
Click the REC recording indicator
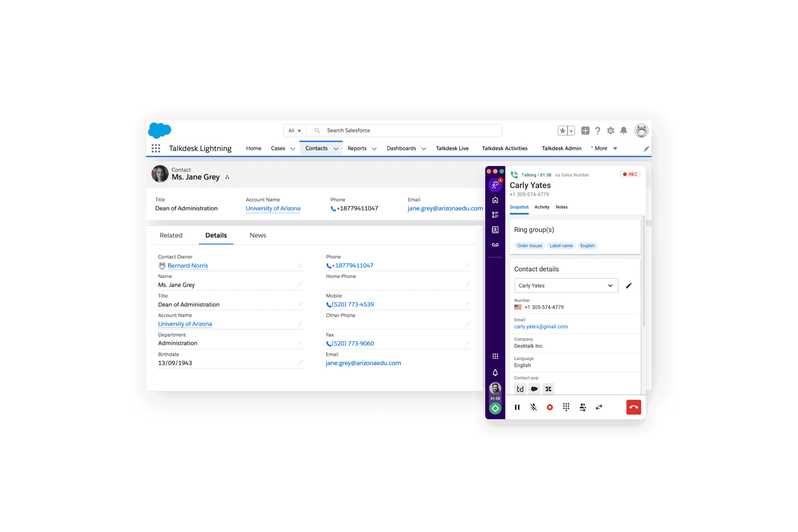tap(630, 174)
